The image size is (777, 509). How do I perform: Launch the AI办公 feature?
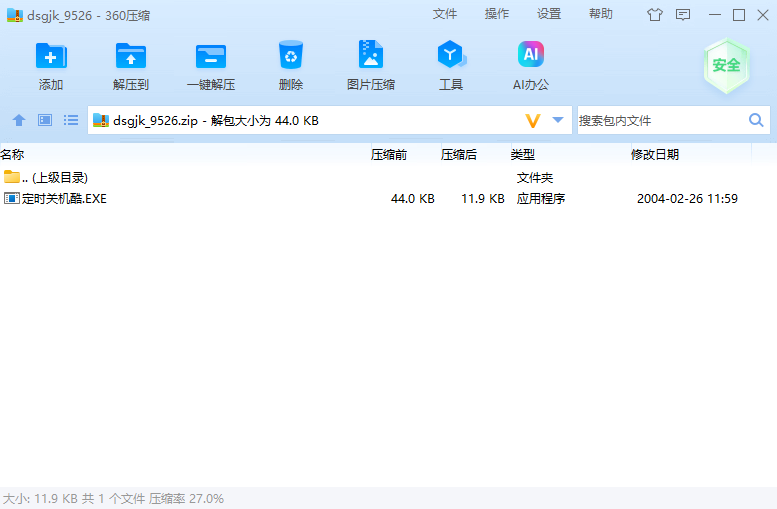pos(531,55)
